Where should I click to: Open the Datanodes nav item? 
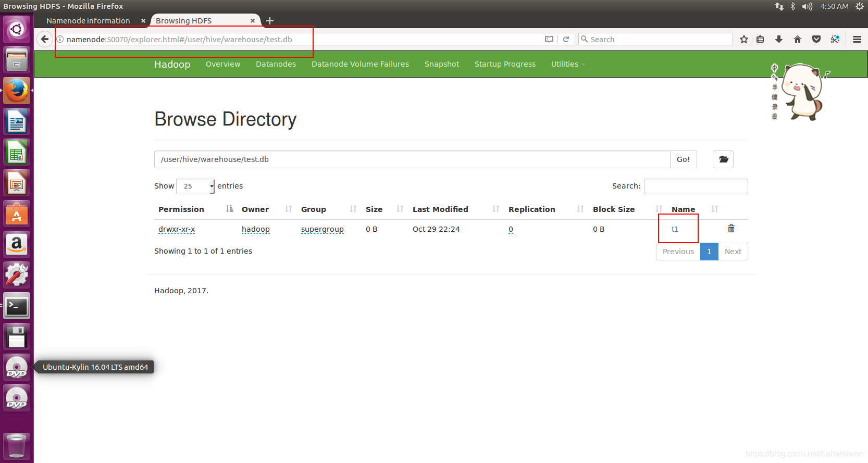[x=276, y=64]
